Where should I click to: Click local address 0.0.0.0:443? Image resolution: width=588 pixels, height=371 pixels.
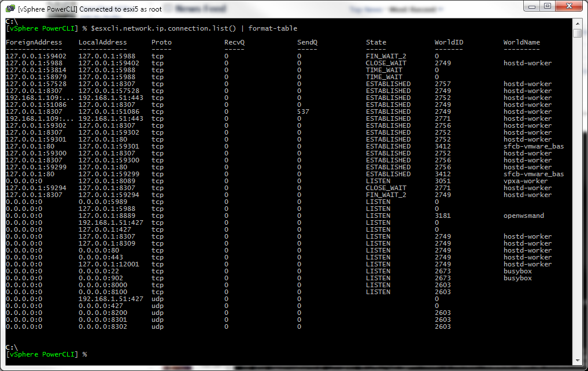pyautogui.click(x=101, y=258)
